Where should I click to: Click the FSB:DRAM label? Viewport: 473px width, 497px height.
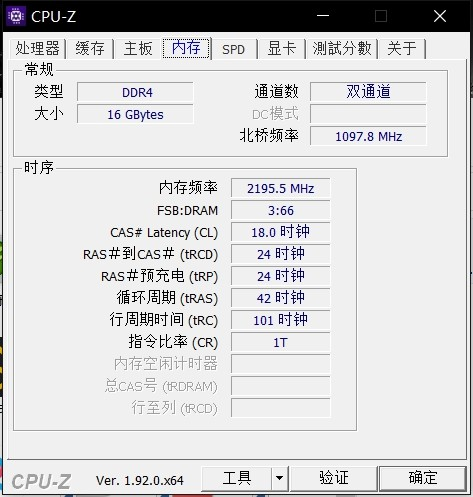click(188, 211)
